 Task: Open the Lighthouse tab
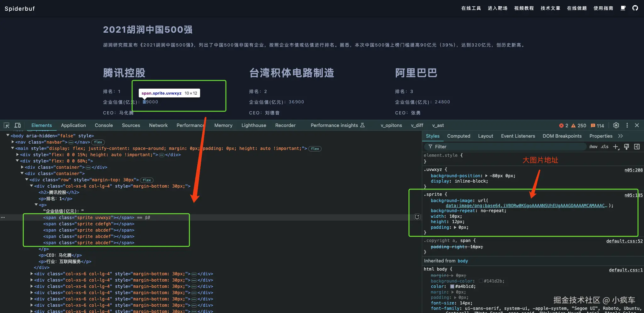point(254,125)
